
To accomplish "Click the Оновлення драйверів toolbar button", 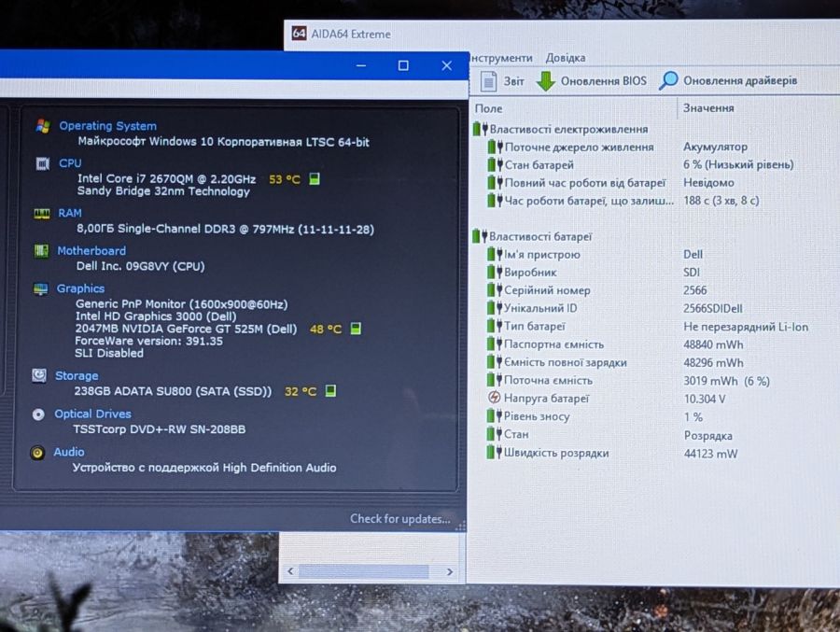I will [x=727, y=81].
